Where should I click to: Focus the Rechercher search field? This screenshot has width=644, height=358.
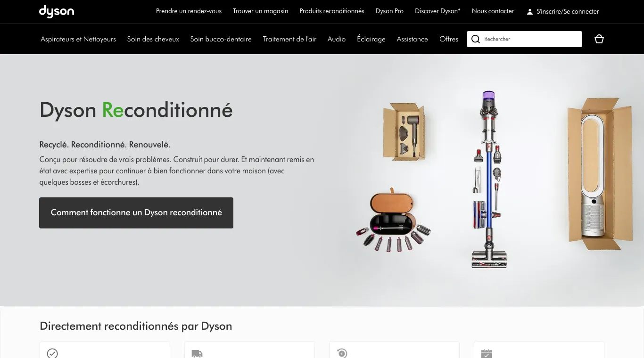pyautogui.click(x=524, y=39)
